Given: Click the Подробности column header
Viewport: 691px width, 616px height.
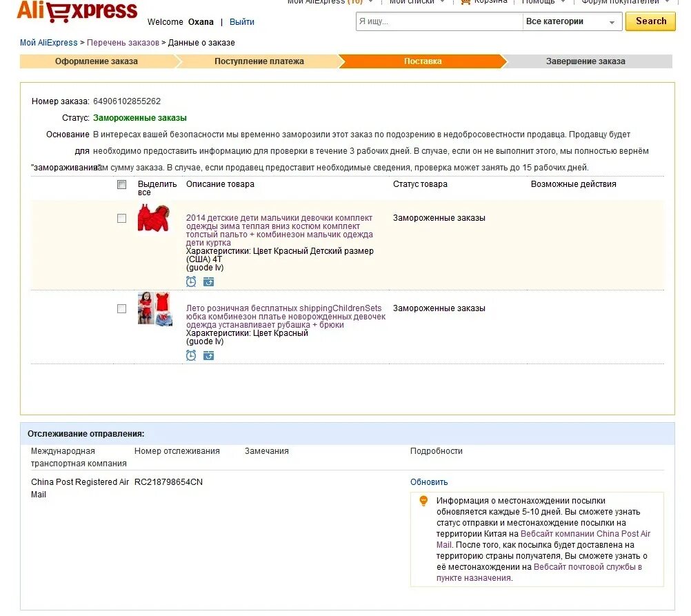Looking at the screenshot, I should pos(437,451).
